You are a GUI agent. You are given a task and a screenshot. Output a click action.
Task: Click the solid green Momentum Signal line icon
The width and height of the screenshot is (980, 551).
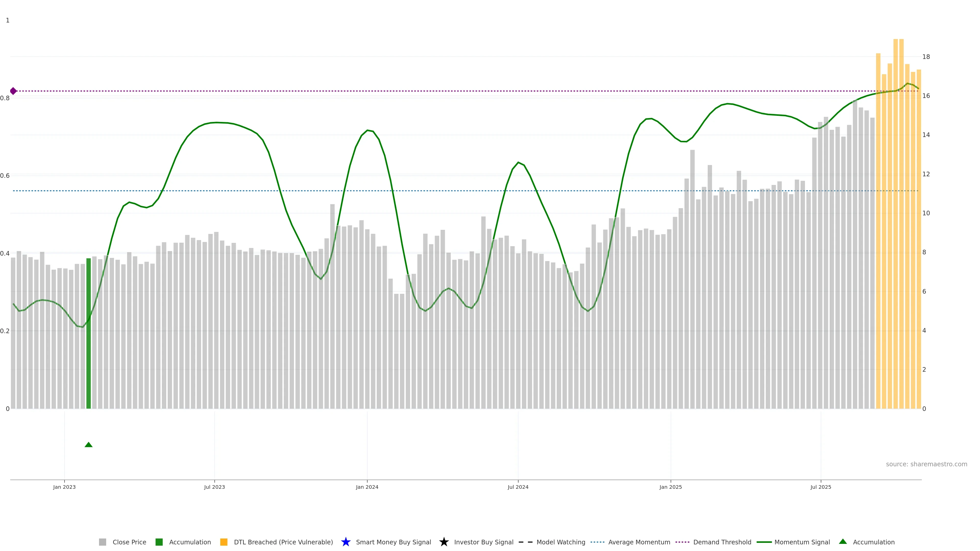764,542
